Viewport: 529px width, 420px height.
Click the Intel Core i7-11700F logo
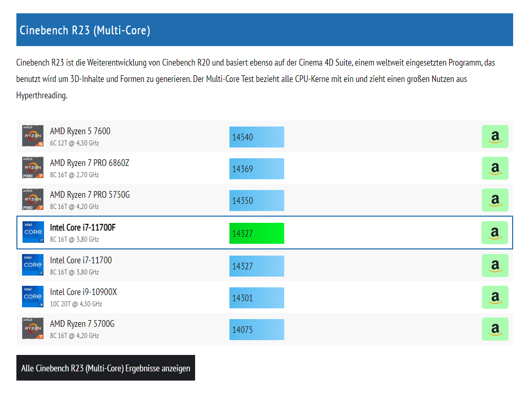click(33, 232)
